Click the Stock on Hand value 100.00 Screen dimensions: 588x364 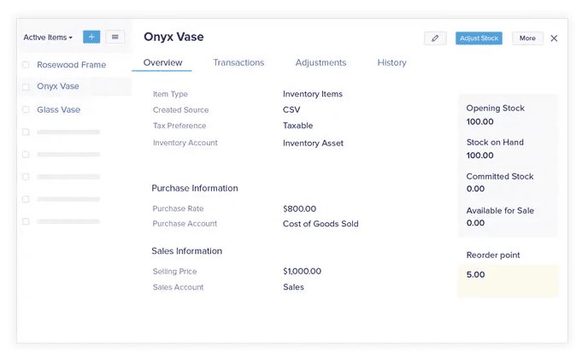pyautogui.click(x=479, y=156)
